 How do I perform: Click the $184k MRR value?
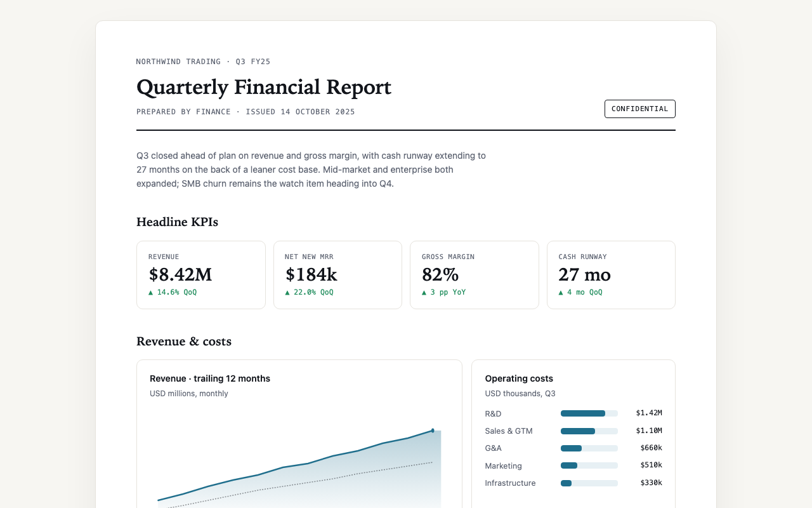coord(311,274)
